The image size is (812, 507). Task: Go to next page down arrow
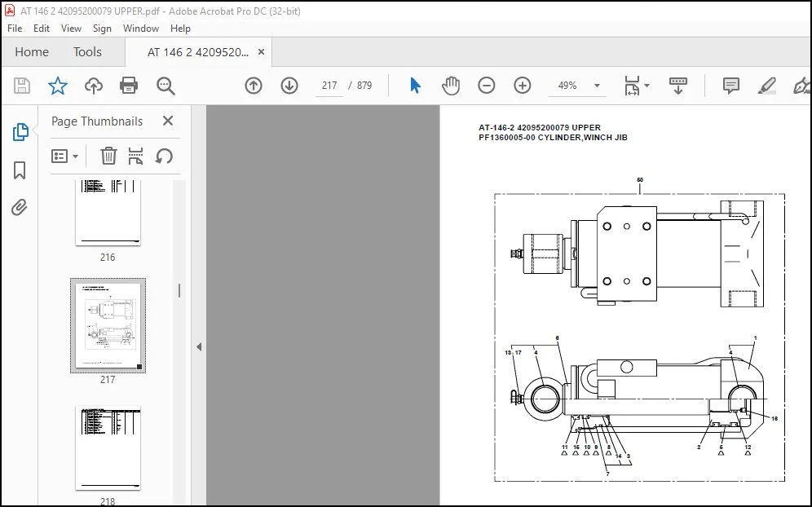289,86
